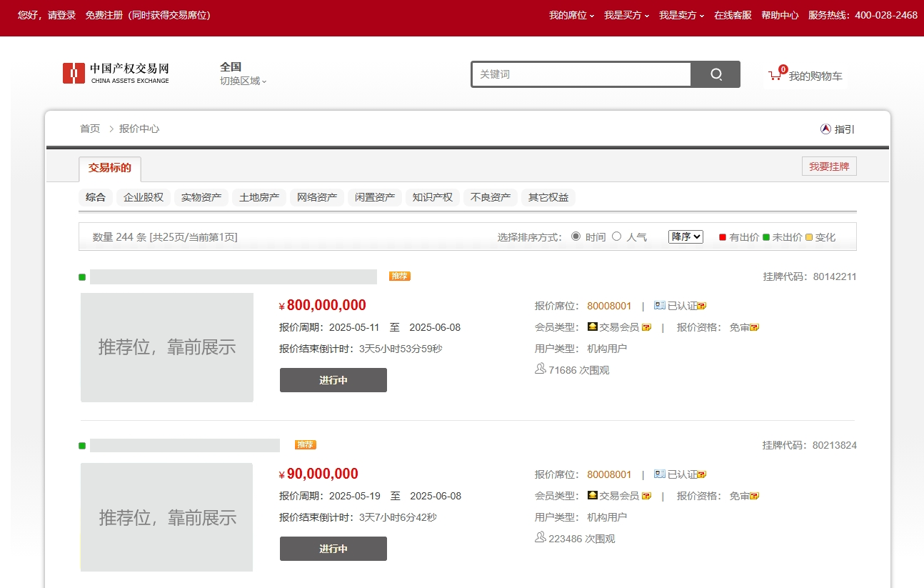The width and height of the screenshot is (924, 588).
Task: Click the search magnifier icon button
Action: coord(715,74)
